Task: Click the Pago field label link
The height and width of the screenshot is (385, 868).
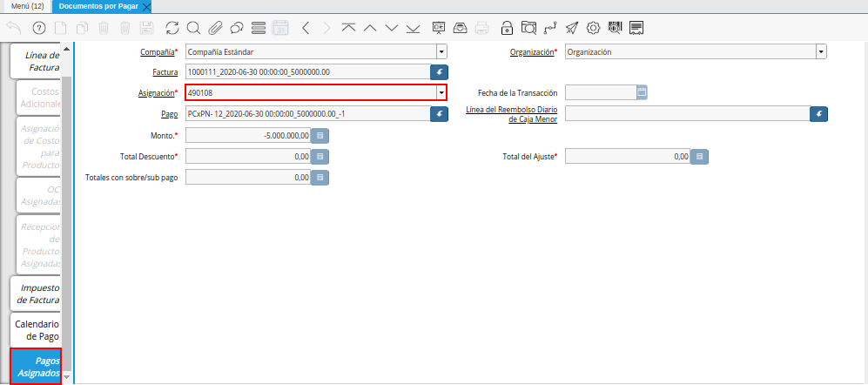Action: point(170,114)
